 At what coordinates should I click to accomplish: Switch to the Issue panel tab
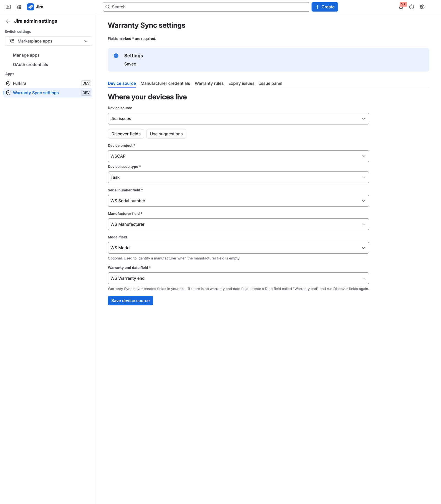point(271,83)
